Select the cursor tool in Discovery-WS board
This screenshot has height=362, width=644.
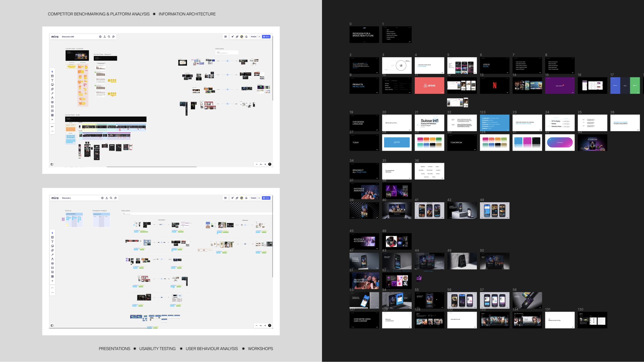click(x=52, y=72)
